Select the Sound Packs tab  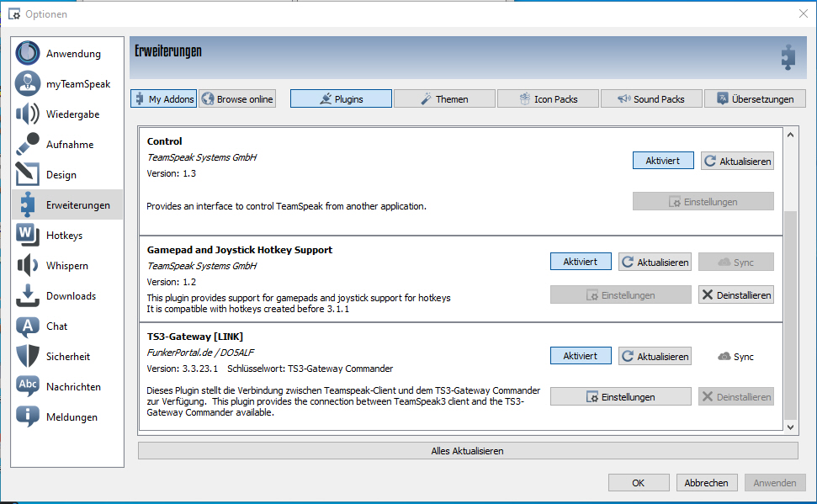(x=651, y=98)
